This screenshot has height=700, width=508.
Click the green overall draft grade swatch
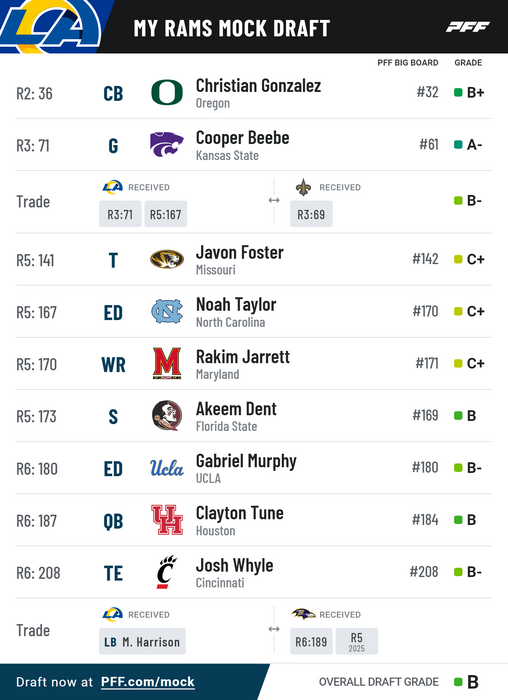(x=458, y=682)
